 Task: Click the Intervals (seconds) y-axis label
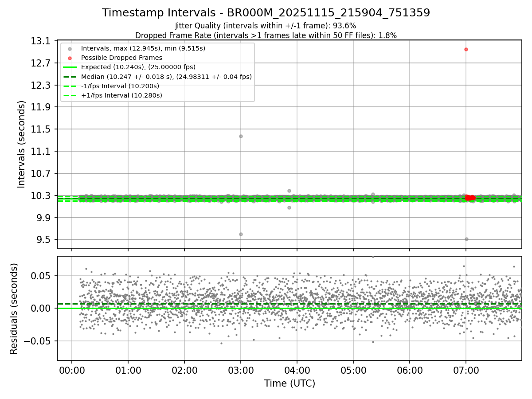pos(21,144)
